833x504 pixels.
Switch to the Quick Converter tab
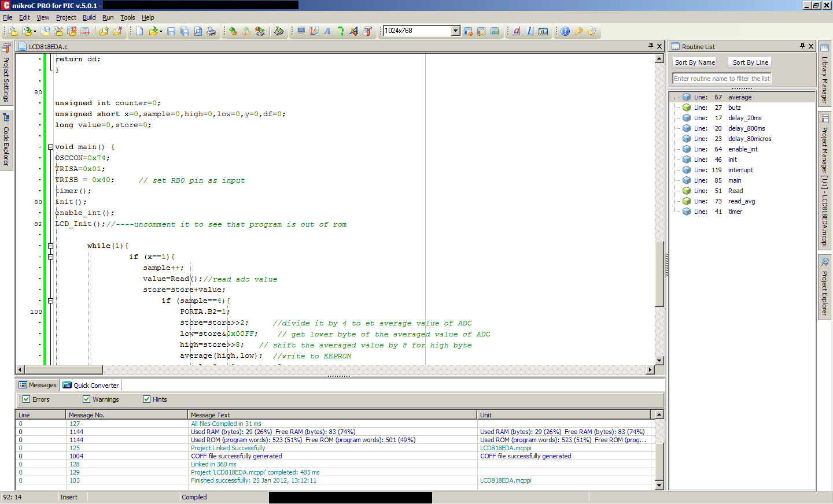(x=91, y=386)
